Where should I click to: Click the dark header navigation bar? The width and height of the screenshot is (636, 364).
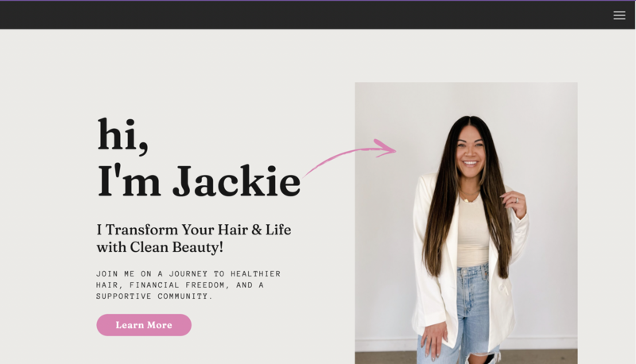point(317,15)
